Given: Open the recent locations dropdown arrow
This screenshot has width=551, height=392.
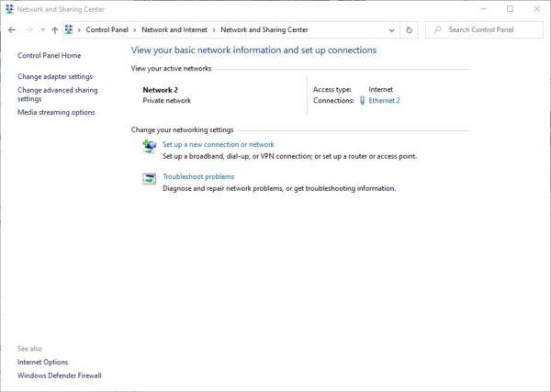Looking at the screenshot, I should click(x=42, y=30).
